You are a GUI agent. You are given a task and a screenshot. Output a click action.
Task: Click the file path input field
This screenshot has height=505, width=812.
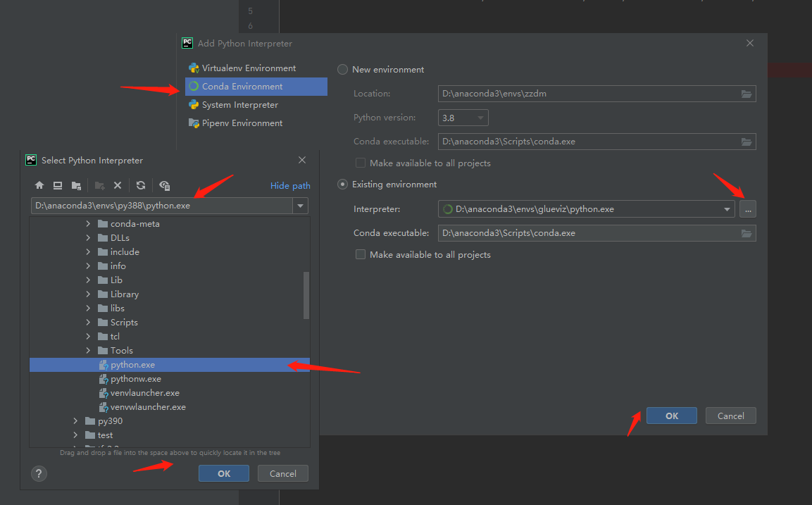[x=161, y=206]
